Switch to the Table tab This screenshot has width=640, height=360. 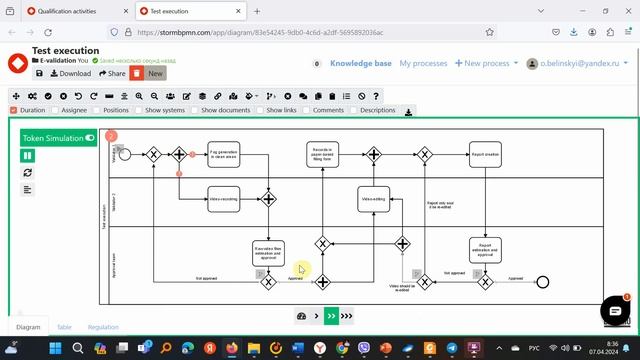pos(64,327)
